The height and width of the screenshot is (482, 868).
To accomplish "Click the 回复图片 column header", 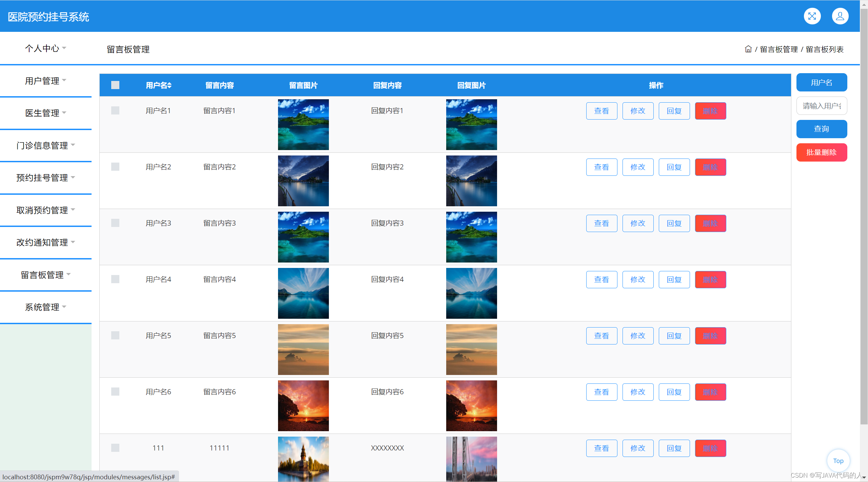I will (x=471, y=85).
